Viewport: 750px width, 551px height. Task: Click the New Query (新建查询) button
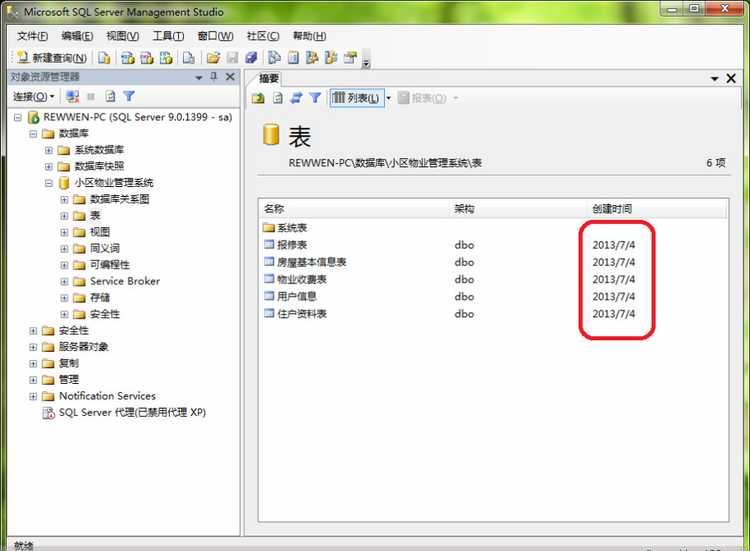click(x=52, y=58)
